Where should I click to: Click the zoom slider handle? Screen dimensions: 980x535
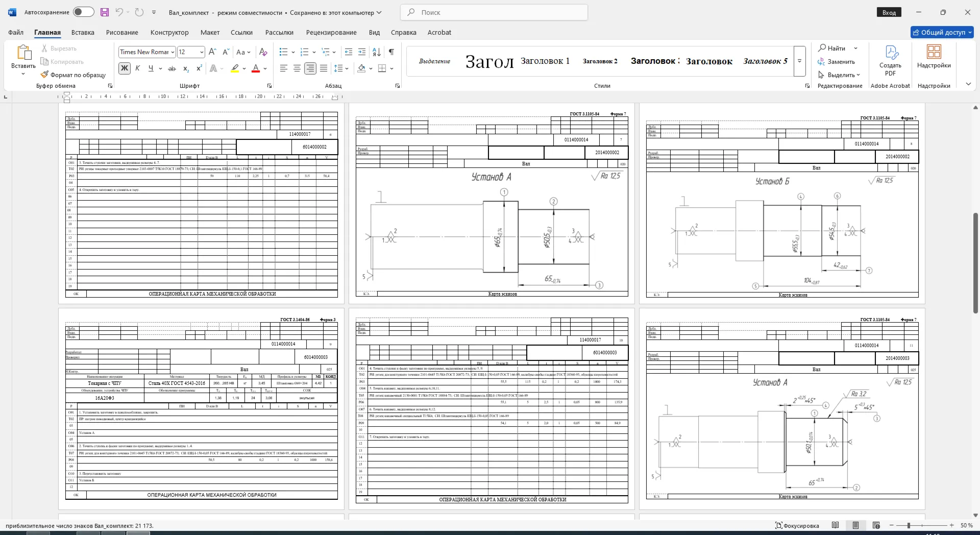point(909,525)
